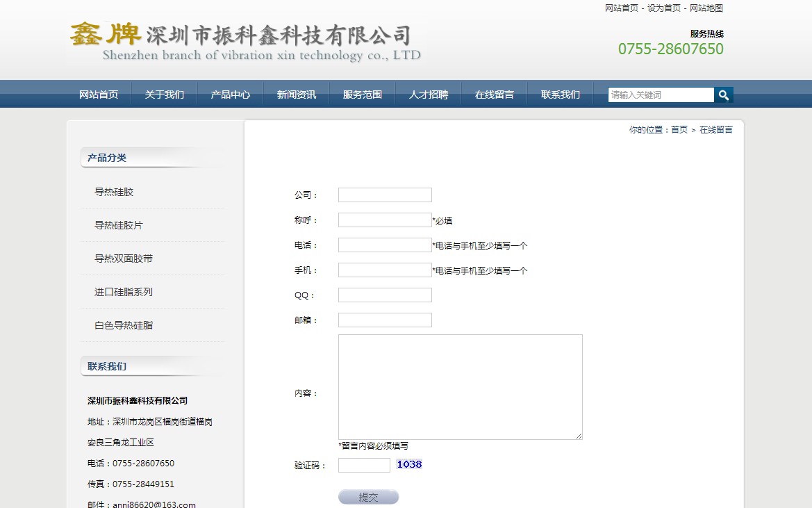Click the 鑫牌 company logo

(x=245, y=42)
